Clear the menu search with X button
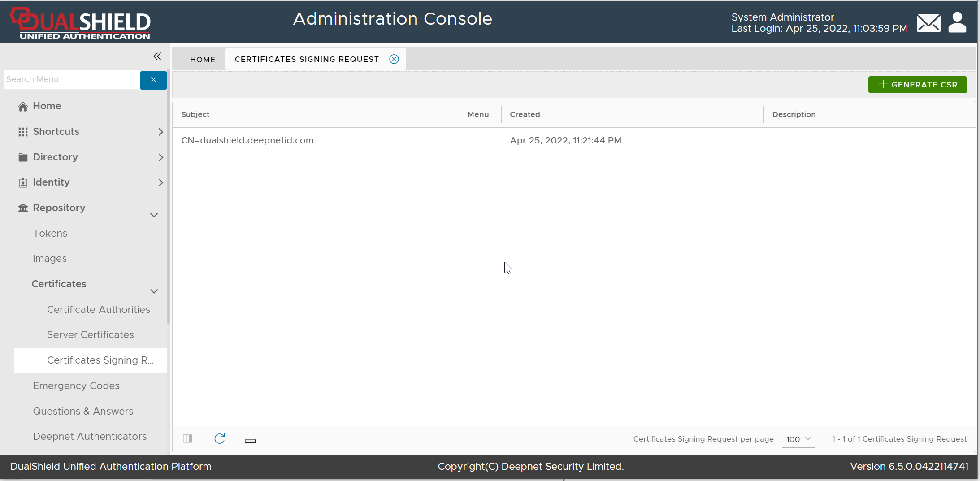Screen dimensions: 980x481 153,80
